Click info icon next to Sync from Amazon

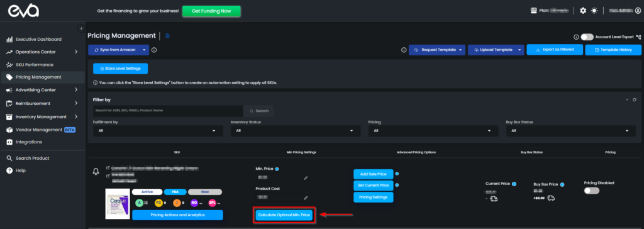(154, 50)
